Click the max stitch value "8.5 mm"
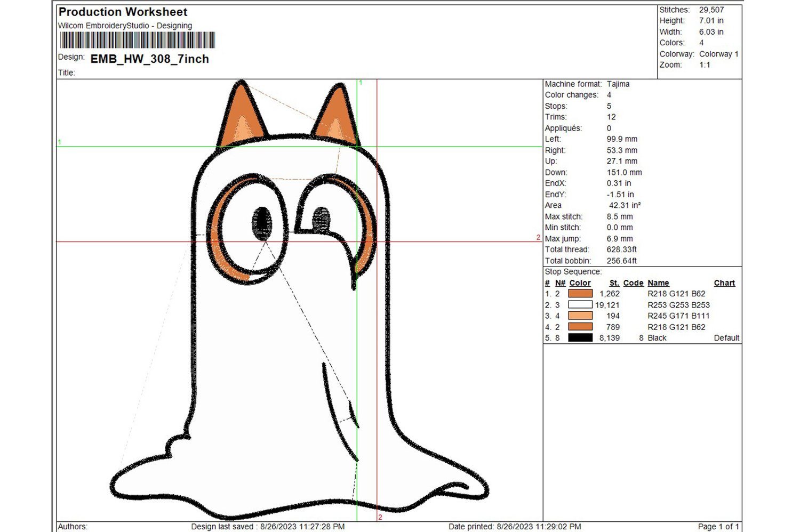800x532 pixels. pos(620,217)
